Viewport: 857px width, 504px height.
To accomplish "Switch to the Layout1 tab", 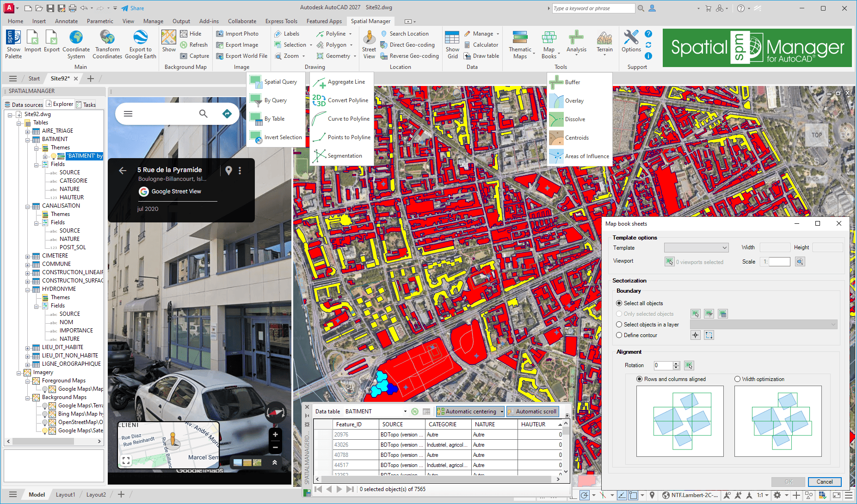I will tap(65, 494).
